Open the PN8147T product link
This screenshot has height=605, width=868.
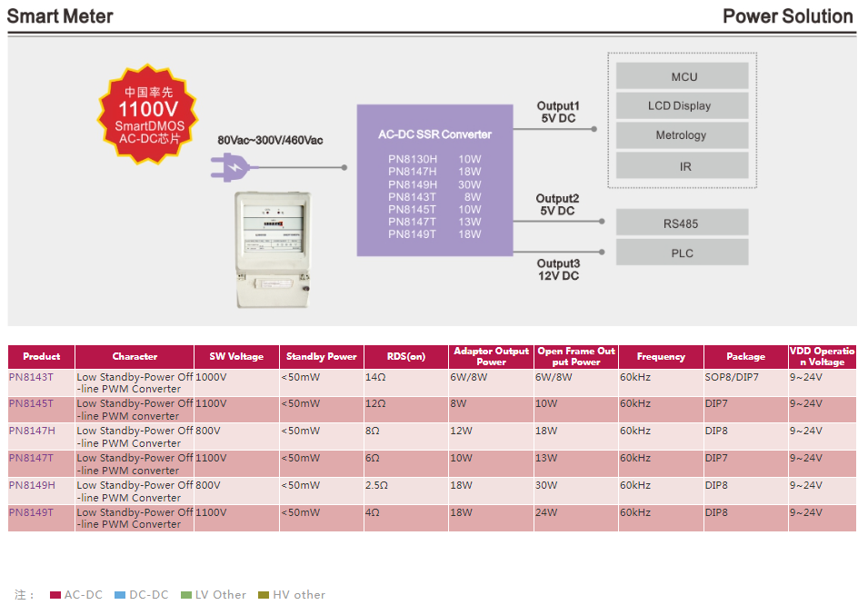tap(31, 458)
